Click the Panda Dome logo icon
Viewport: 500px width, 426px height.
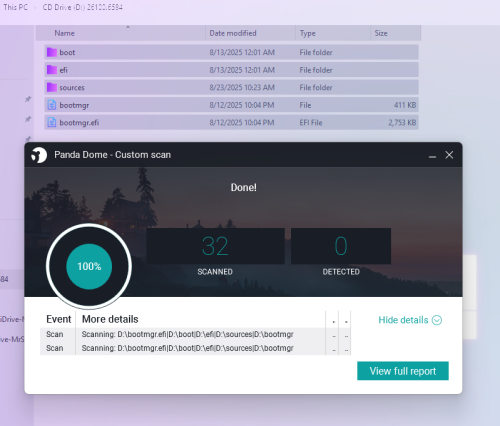[x=39, y=155]
